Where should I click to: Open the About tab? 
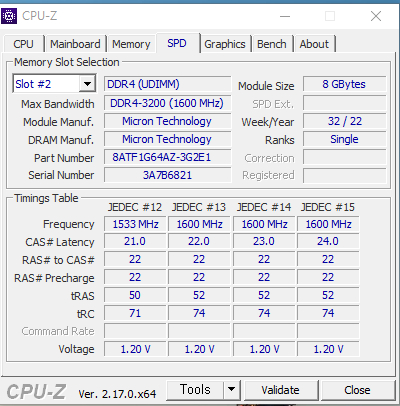point(314,44)
